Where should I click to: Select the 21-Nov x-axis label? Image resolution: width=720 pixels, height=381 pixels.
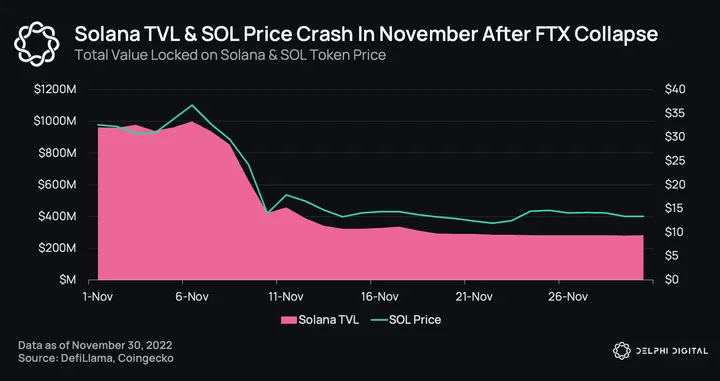coord(474,297)
